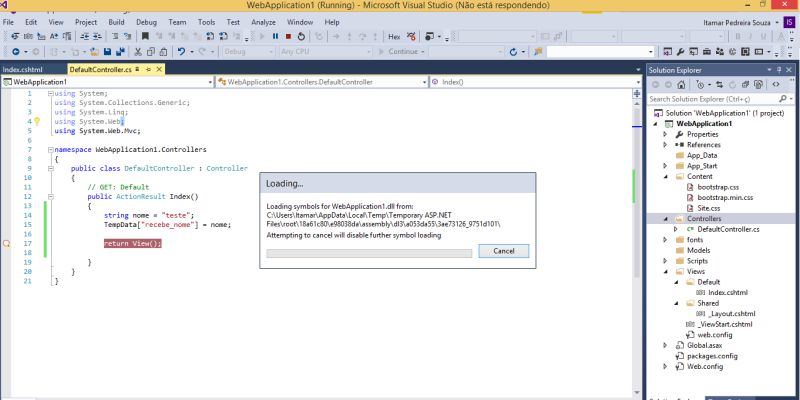
Task: Toggle pin on DefaultController.cs tab
Action: pyautogui.click(x=148, y=69)
